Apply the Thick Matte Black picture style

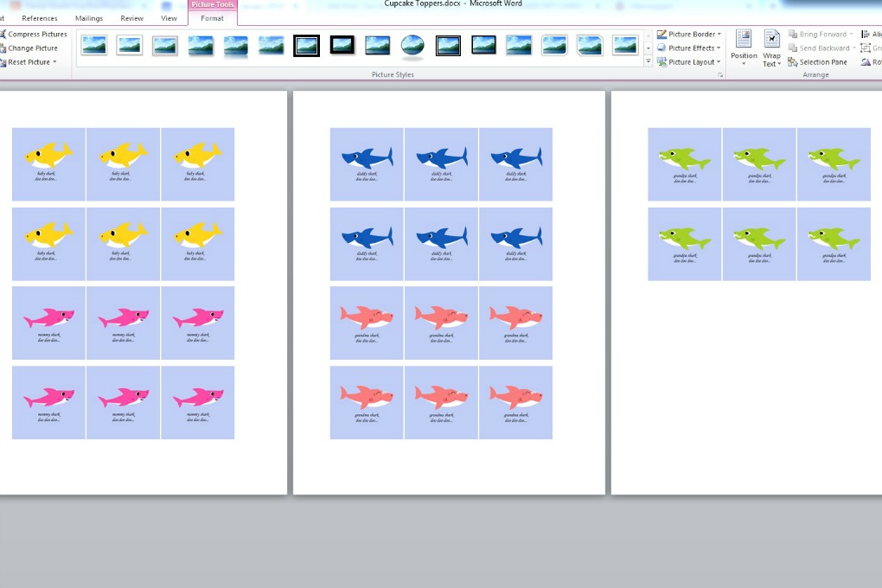click(x=342, y=46)
